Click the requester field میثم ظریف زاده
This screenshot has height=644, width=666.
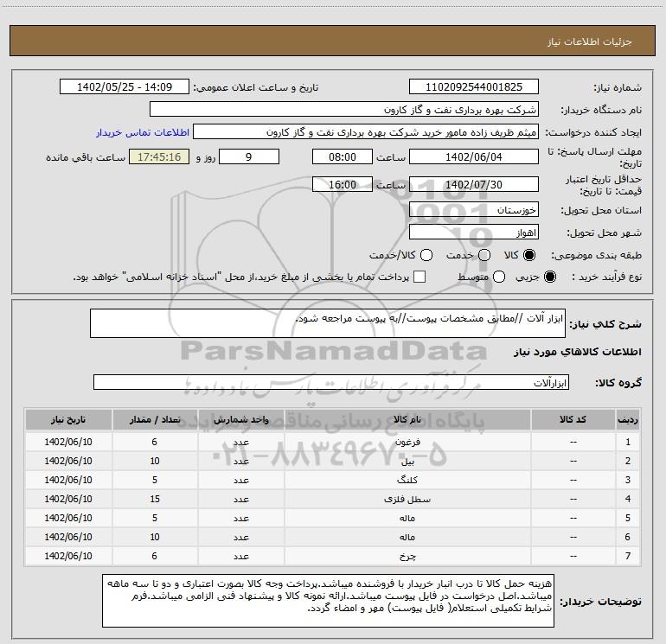(x=366, y=132)
